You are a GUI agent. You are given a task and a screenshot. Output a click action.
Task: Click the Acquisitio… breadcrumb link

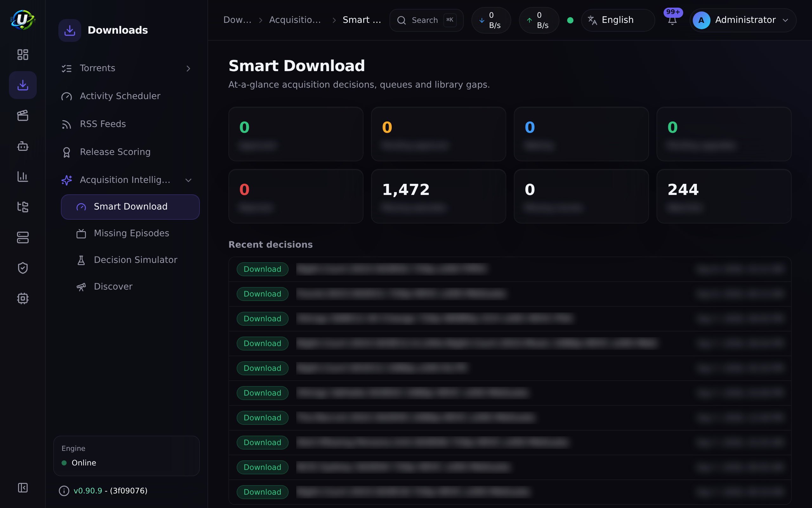[295, 20]
